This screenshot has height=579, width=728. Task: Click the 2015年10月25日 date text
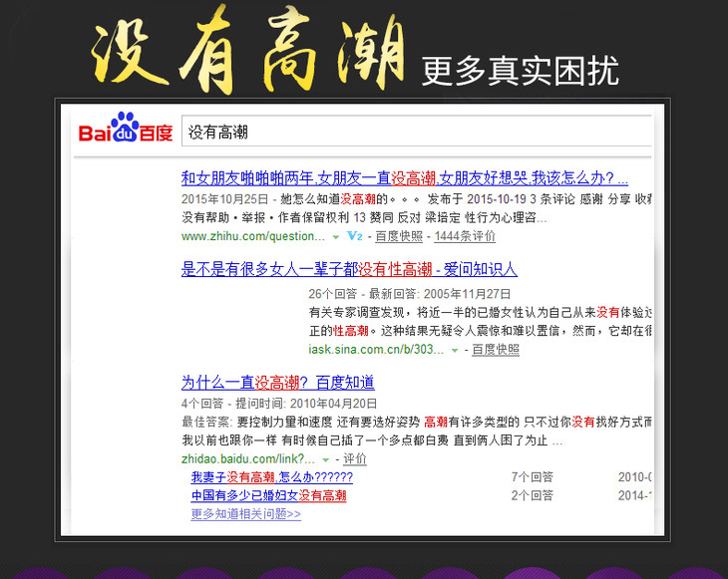(x=224, y=199)
